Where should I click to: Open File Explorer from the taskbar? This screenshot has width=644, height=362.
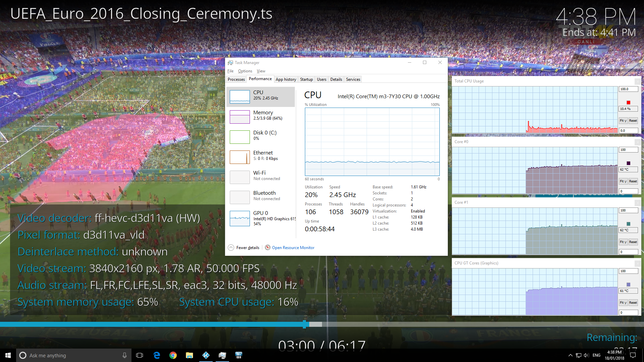(190, 355)
